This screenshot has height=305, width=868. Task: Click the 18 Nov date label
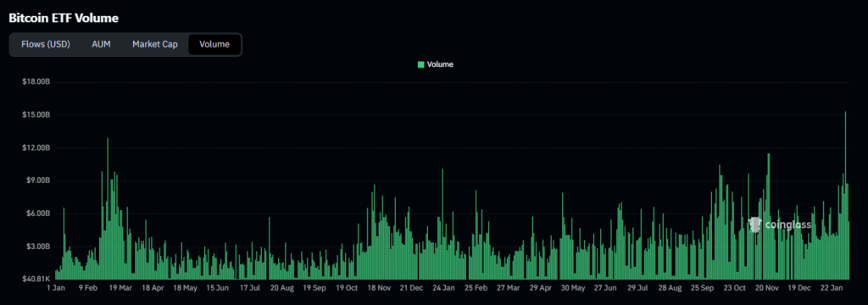pyautogui.click(x=379, y=288)
